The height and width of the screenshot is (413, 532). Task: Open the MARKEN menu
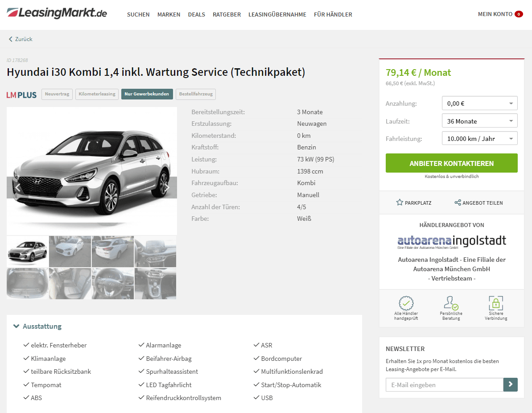[169, 15]
